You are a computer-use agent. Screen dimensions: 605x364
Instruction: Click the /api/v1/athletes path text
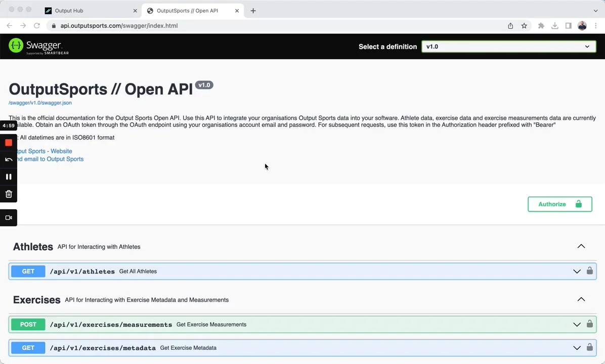coord(82,271)
